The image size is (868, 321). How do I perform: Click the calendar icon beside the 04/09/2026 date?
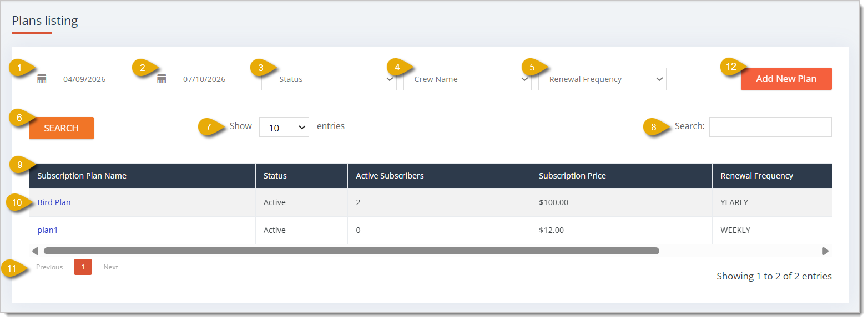(x=42, y=79)
